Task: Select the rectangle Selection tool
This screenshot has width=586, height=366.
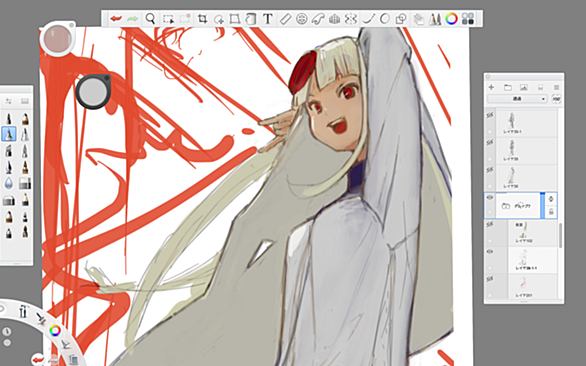Action: (169, 19)
